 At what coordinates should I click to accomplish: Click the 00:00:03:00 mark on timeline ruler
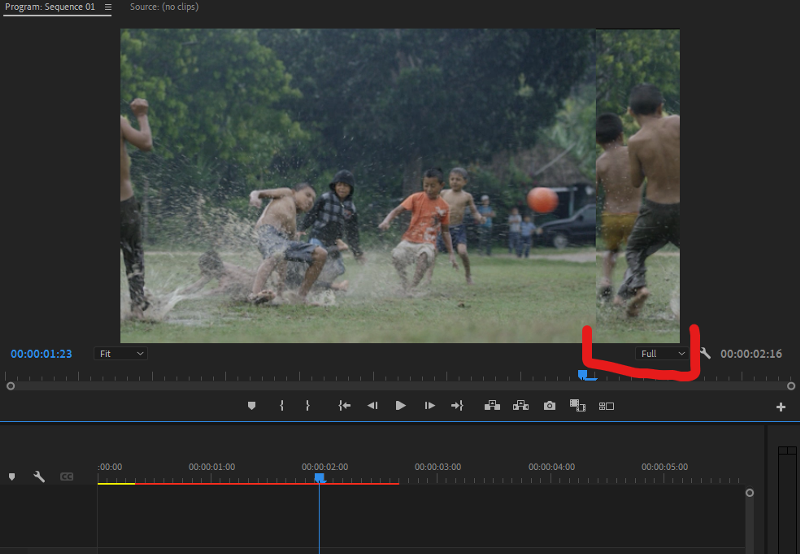[x=438, y=467]
